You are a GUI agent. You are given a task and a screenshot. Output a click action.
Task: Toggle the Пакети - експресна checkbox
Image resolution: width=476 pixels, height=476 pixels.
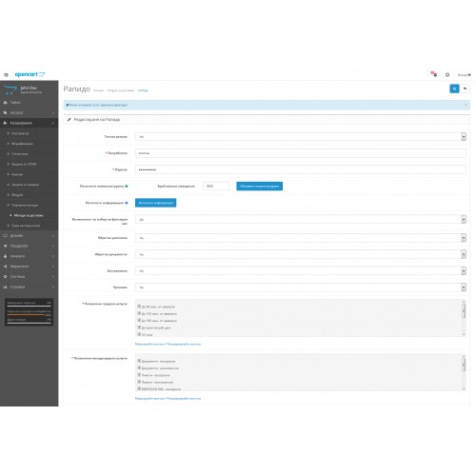(x=139, y=375)
